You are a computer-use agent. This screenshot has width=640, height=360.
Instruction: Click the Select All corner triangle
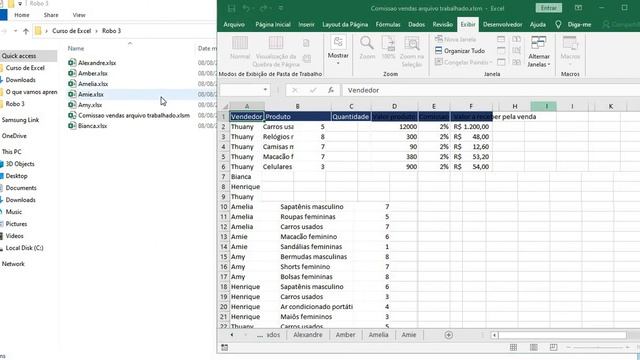tap(224, 107)
